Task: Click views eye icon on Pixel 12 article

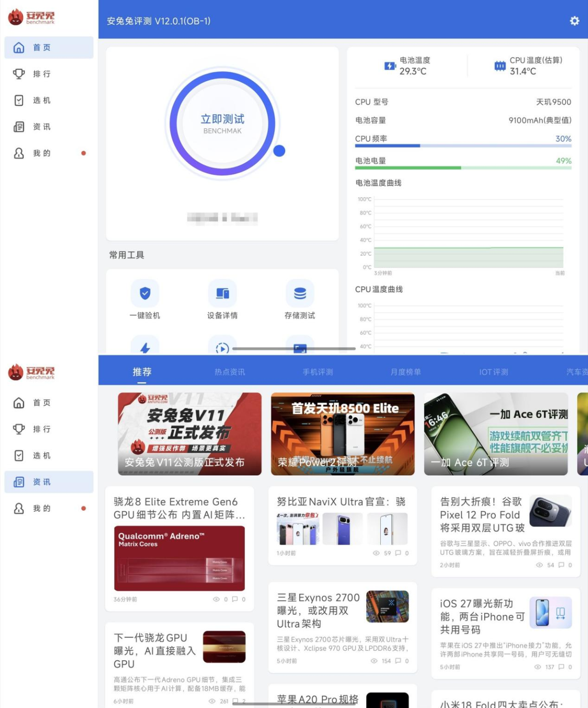Action: click(539, 565)
